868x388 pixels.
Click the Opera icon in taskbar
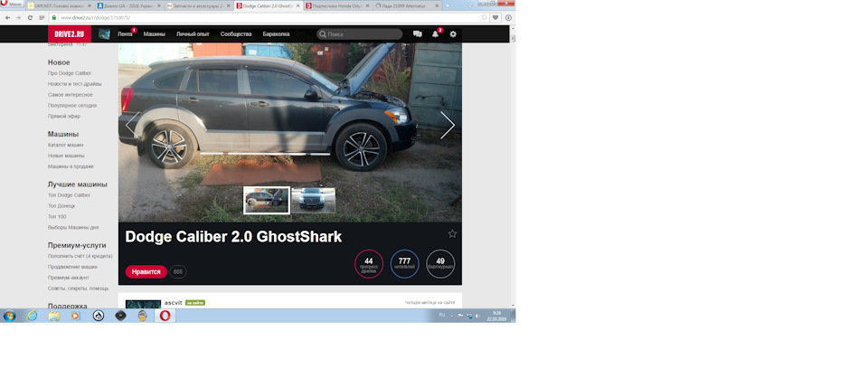[x=165, y=316]
